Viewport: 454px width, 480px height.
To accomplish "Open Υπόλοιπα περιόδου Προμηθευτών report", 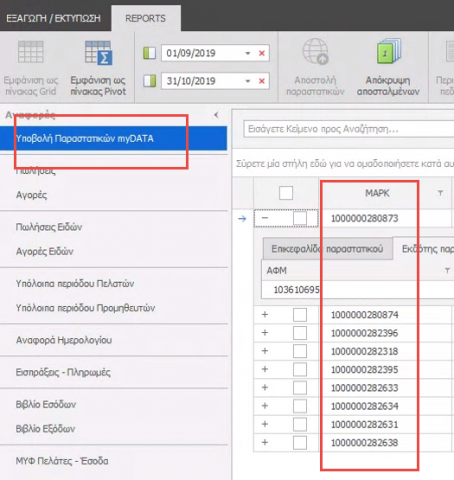I will [x=85, y=308].
